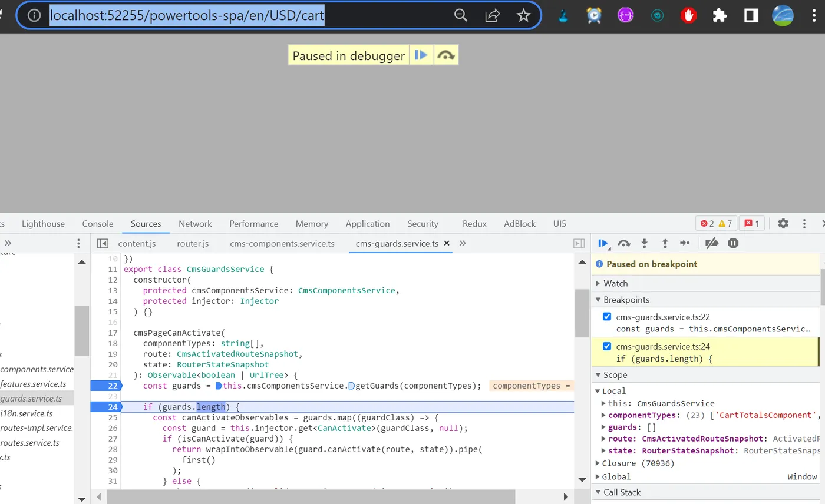Open the UI5 panel tab
Screen dimensions: 825x504
pos(560,224)
